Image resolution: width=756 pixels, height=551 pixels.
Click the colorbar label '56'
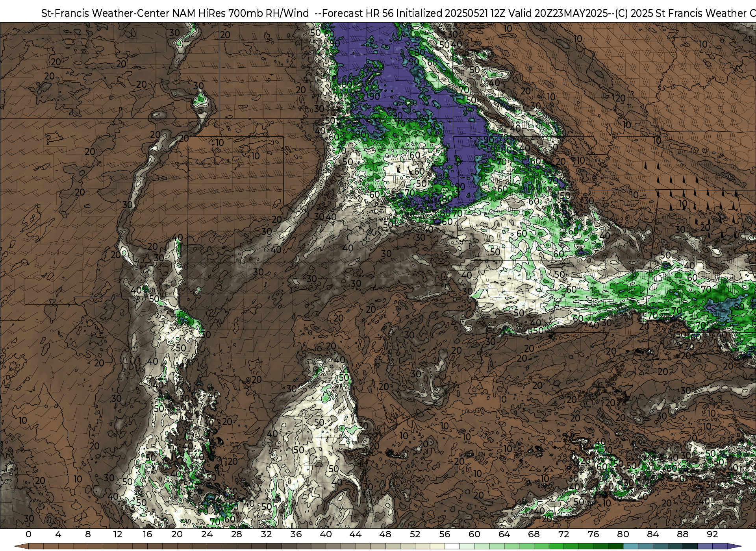point(445,534)
